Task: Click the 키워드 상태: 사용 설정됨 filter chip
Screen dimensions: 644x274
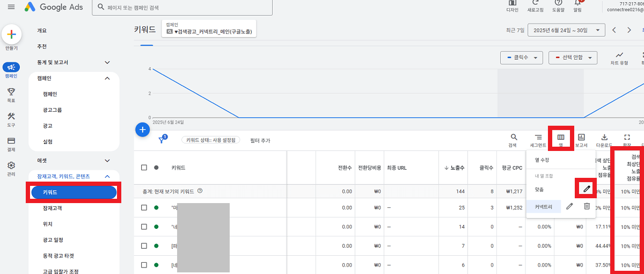Action: pos(210,140)
